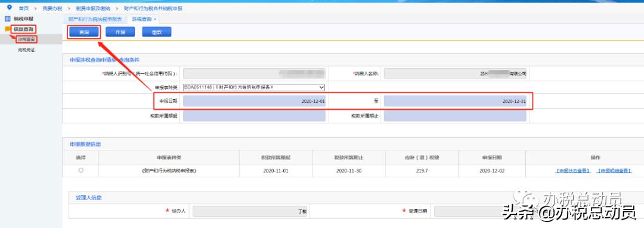This screenshot has width=644, height=228.
Task: Select 完税凭证 in the sidebar
Action: click(26, 50)
